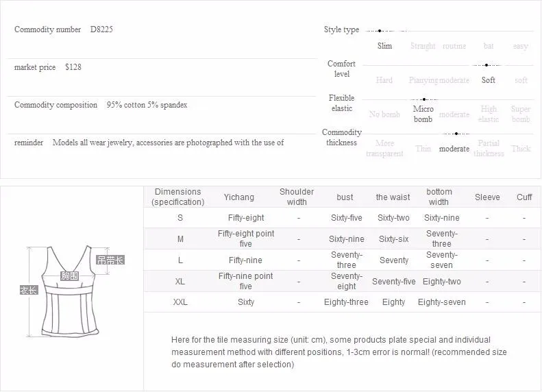
Task: Select the $128 market price
Action: coord(73,67)
